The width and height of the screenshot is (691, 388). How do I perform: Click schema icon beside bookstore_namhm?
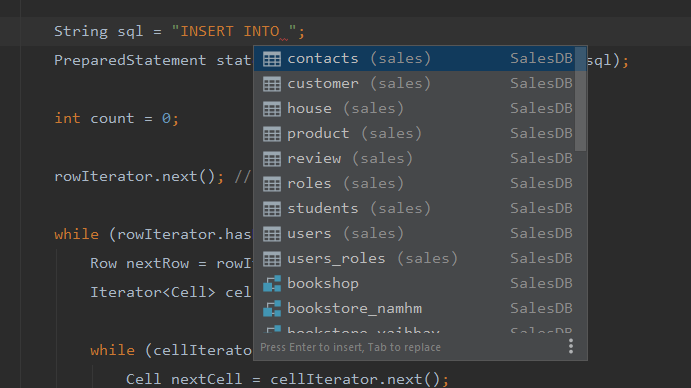[272, 309]
